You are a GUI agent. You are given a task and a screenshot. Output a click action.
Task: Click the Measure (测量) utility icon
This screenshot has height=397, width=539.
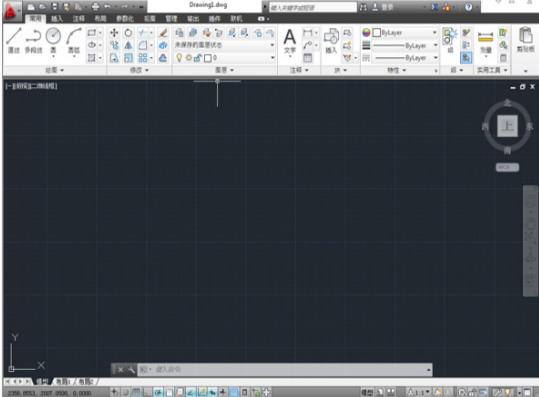[x=485, y=41]
